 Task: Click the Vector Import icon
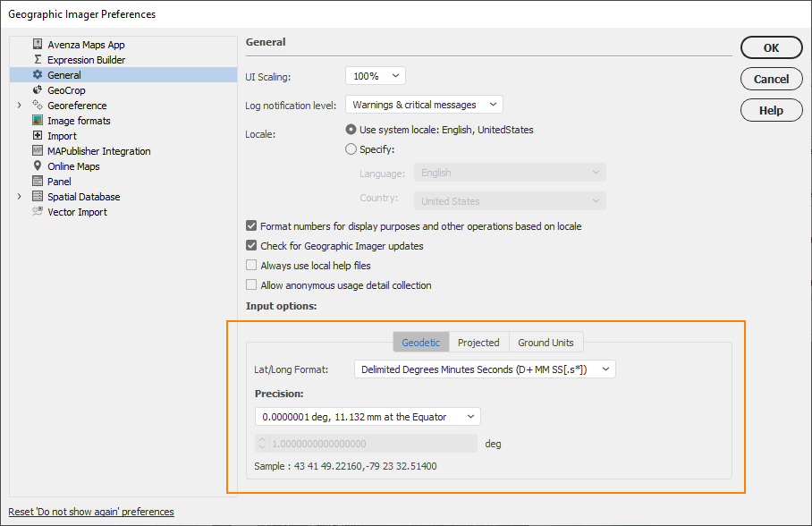[x=38, y=211]
